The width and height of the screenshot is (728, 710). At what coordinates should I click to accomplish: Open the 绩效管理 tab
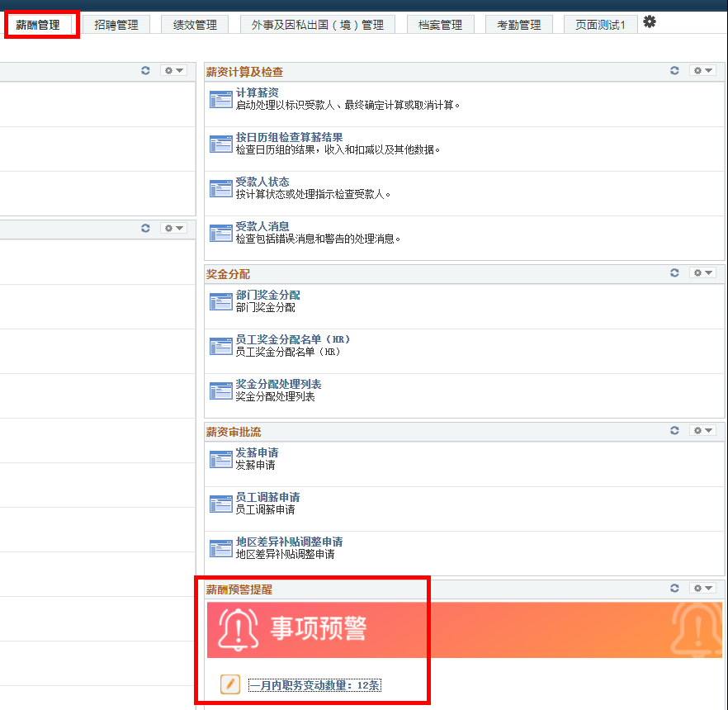195,25
